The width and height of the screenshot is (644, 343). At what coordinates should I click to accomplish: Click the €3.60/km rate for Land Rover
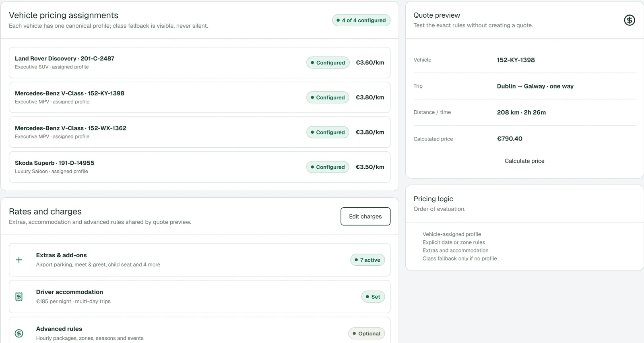[x=370, y=62]
